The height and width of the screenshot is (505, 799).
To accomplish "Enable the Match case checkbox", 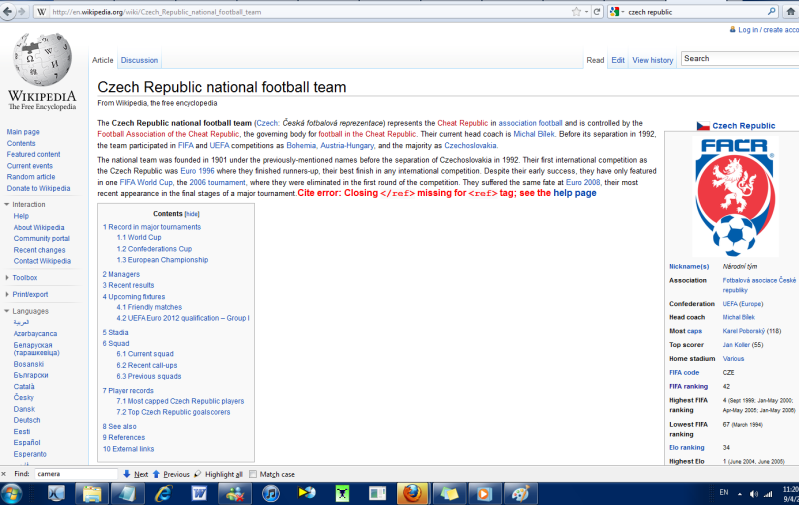I will pos(254,474).
